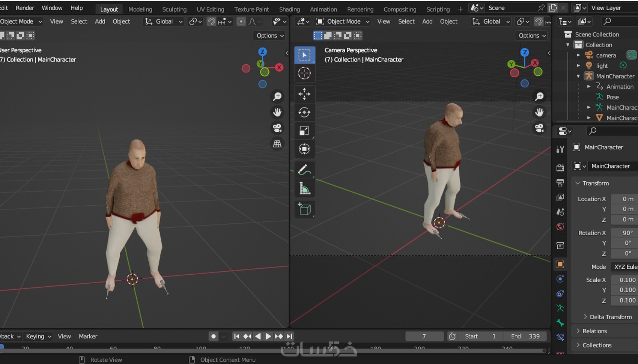This screenshot has height=364, width=638.
Task: Open the Render menu
Action: point(25,8)
